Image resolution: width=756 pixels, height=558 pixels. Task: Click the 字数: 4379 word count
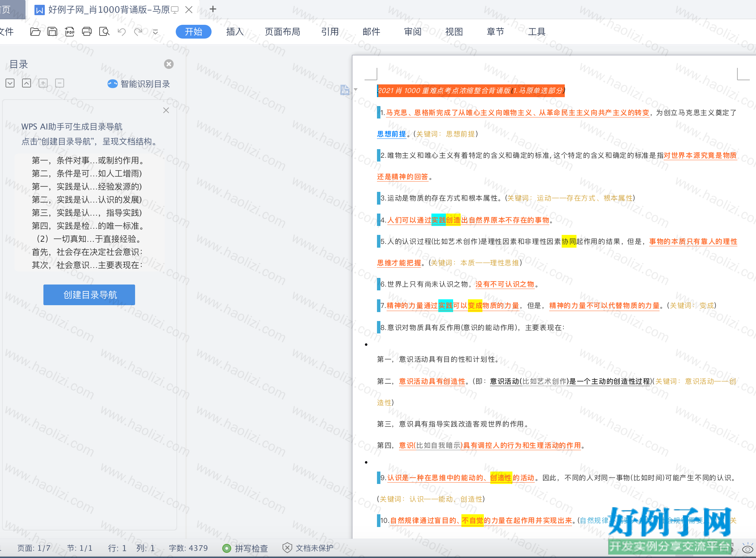pyautogui.click(x=188, y=548)
